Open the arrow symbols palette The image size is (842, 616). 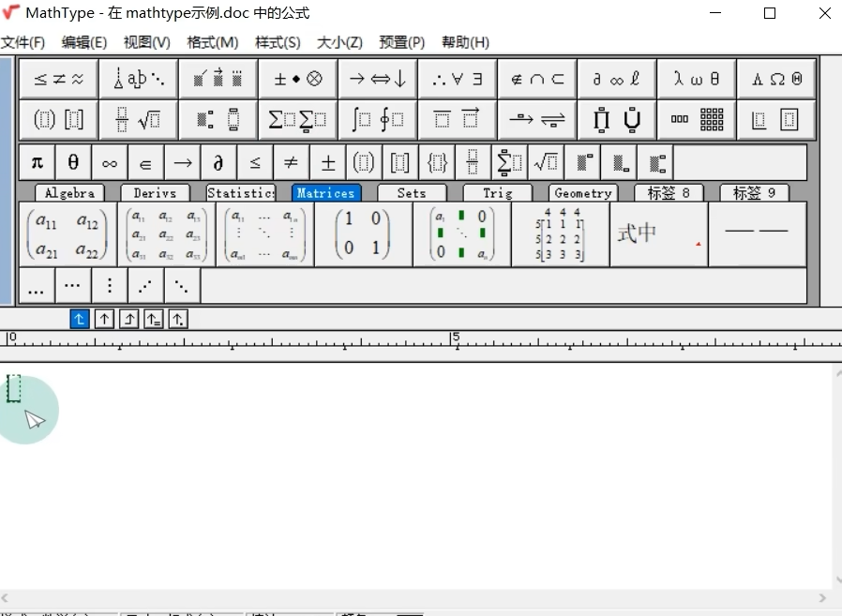click(378, 80)
